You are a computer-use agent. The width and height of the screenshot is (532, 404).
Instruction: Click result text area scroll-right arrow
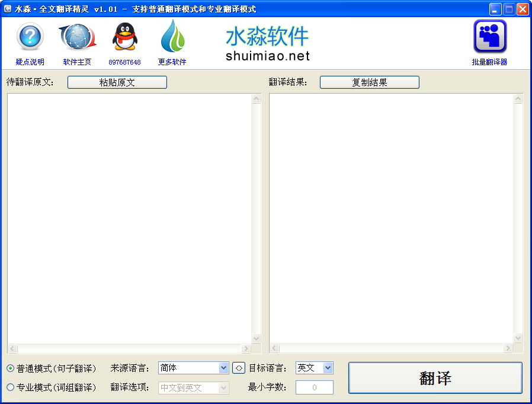pyautogui.click(x=508, y=348)
